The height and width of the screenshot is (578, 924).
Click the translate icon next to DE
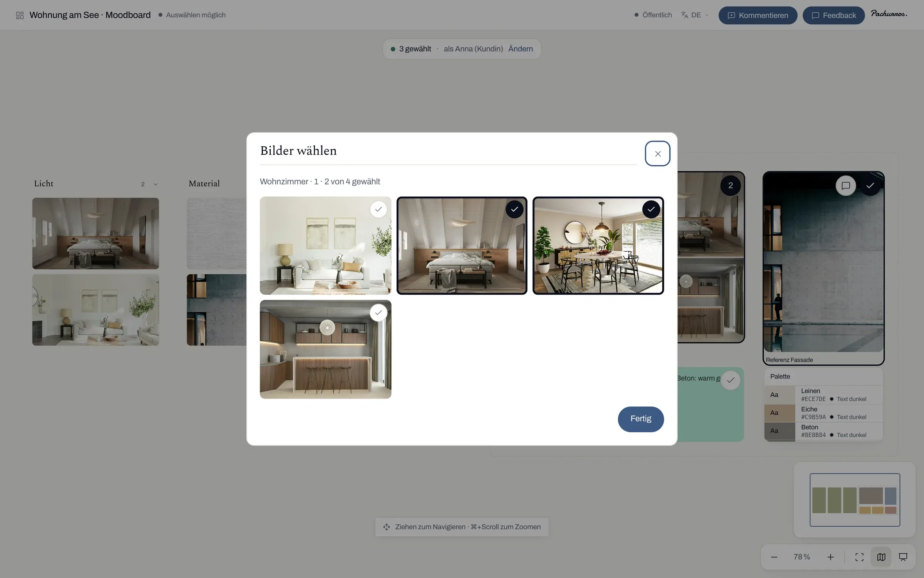(x=684, y=15)
